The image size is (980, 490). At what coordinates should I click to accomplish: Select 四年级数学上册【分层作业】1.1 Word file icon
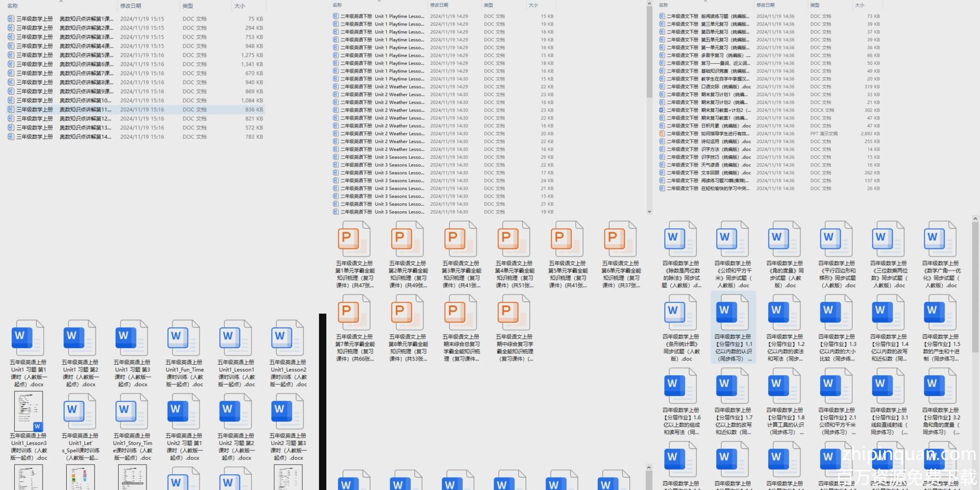click(x=732, y=312)
